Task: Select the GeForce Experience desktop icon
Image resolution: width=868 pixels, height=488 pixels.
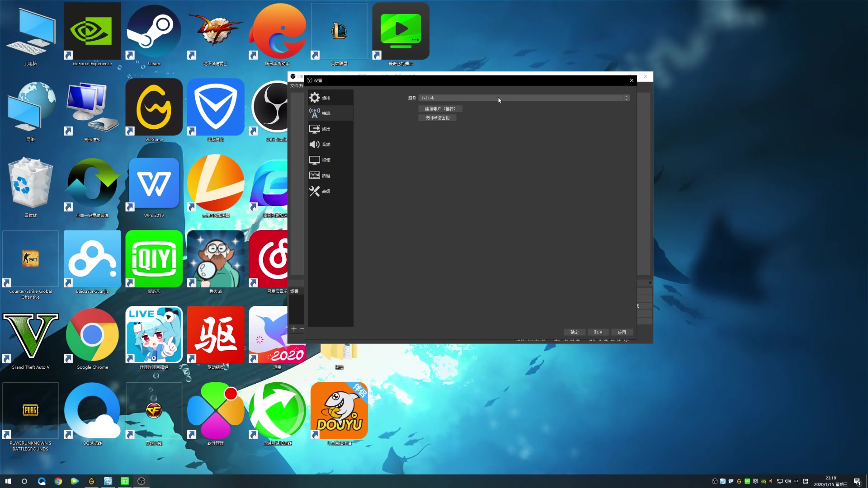Action: click(92, 35)
